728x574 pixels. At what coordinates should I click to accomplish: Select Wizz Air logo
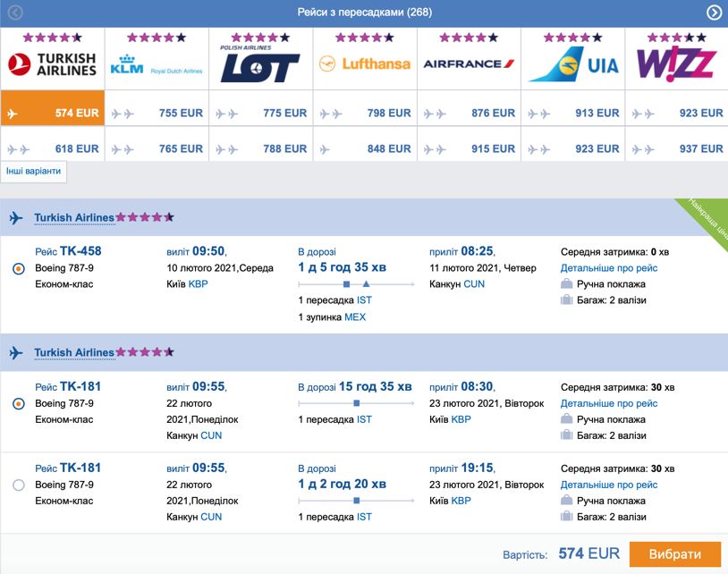[x=677, y=63]
